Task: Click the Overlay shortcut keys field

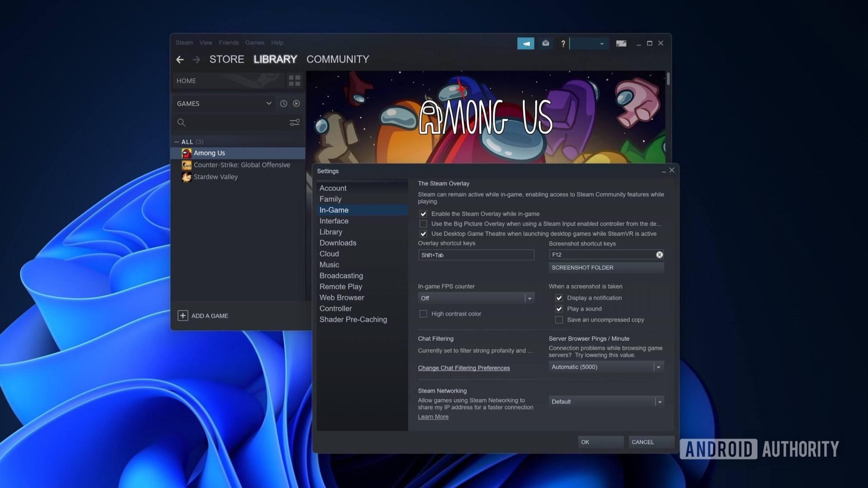Action: click(x=476, y=255)
